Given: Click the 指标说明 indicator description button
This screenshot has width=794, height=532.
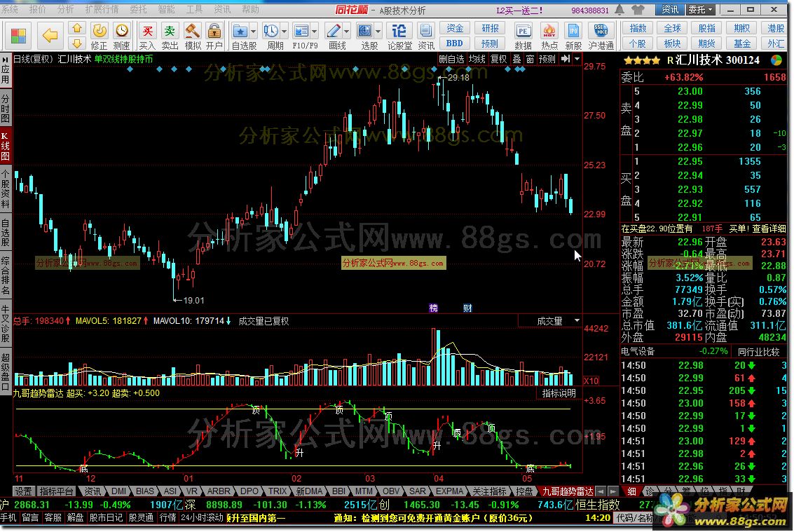Looking at the screenshot, I should (x=559, y=393).
